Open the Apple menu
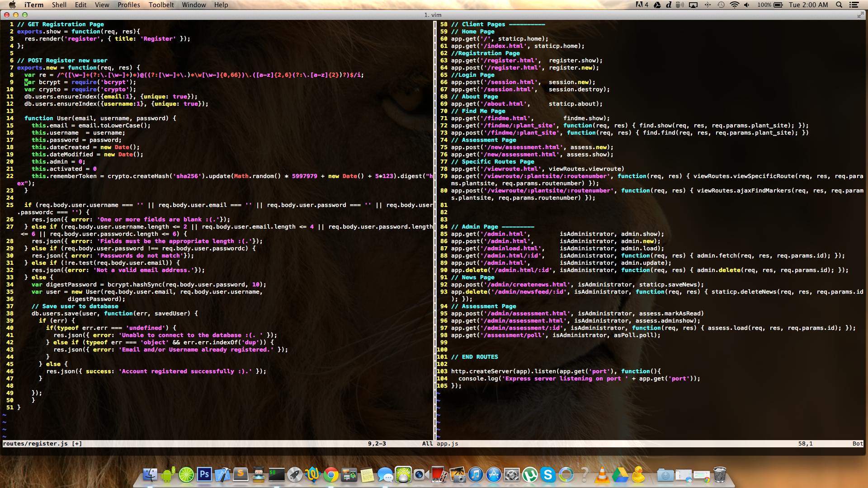 click(x=12, y=5)
